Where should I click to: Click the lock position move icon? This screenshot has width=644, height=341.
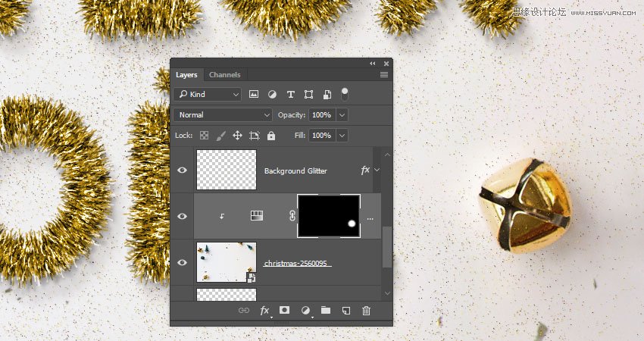point(237,136)
